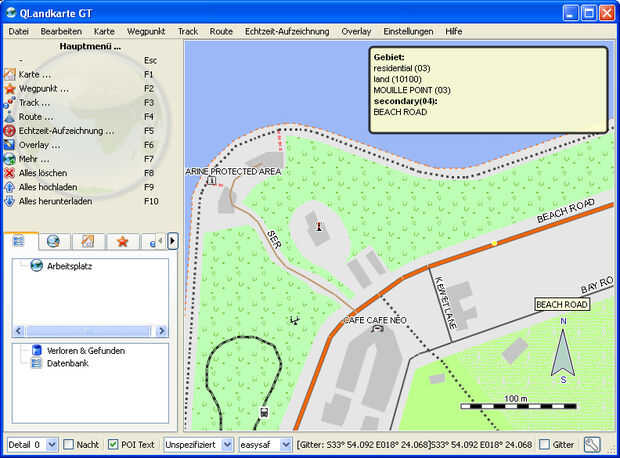The width and height of the screenshot is (620, 458).
Task: Click the Mehr ... menu text
Action: tap(34, 159)
